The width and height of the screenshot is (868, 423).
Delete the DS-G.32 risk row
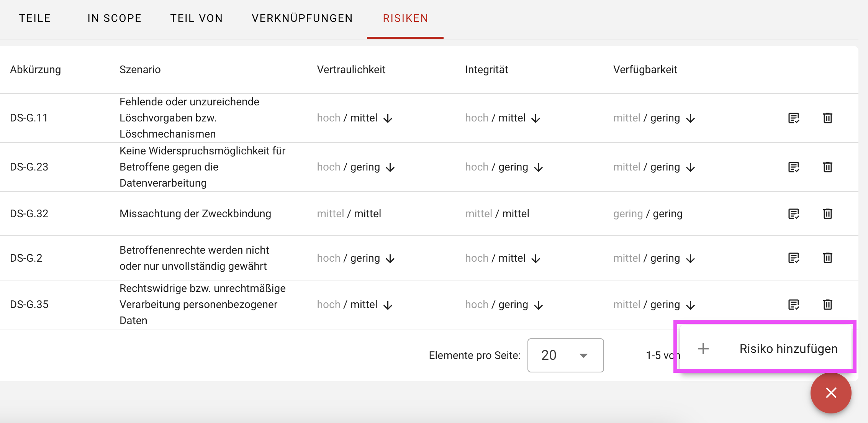[827, 214]
